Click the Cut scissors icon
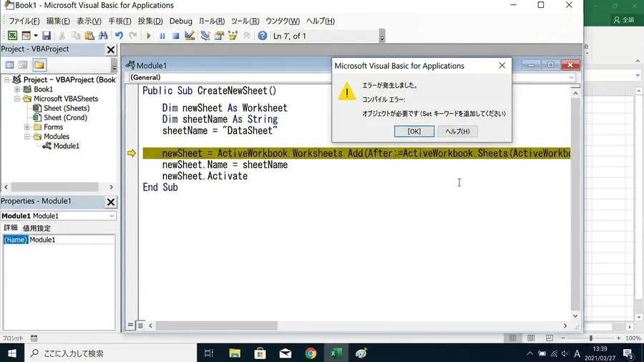 [x=62, y=36]
